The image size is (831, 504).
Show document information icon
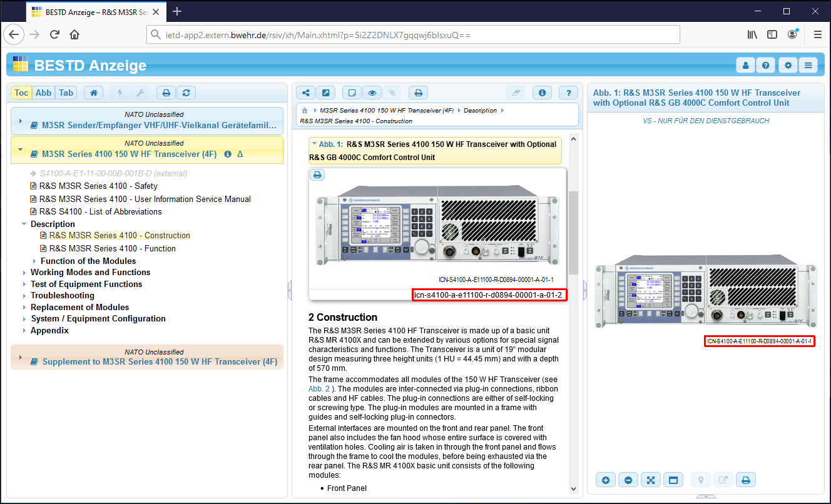[542, 93]
